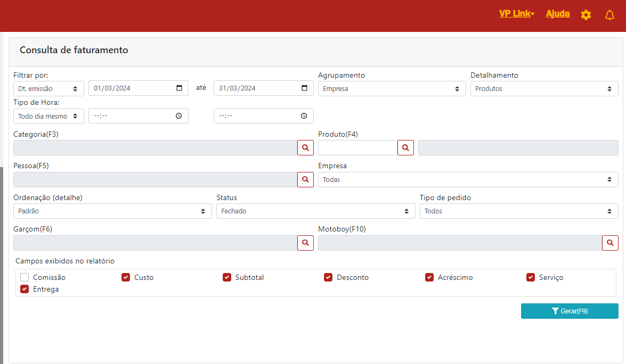
Task: Expand the Status dropdown showing Fechado
Action: (x=315, y=211)
